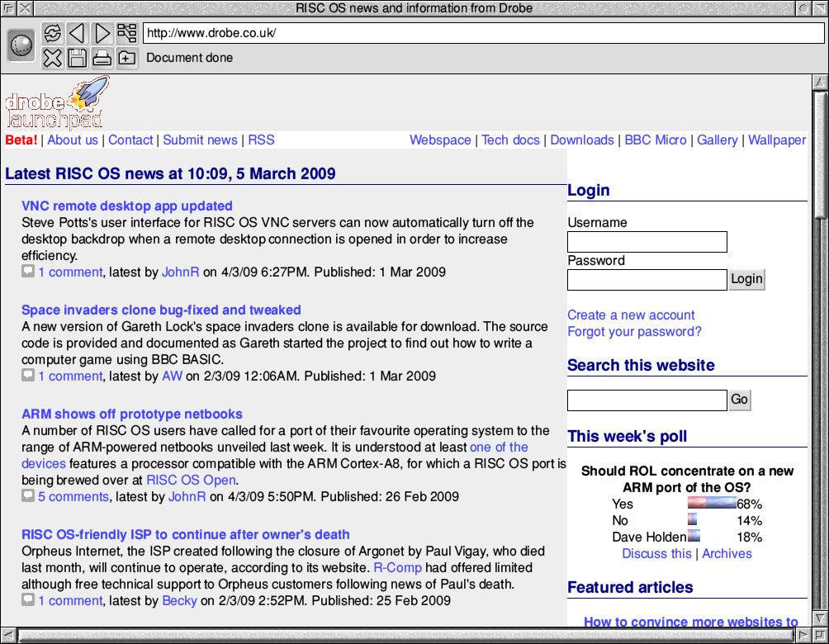This screenshot has height=644, width=829.
Task: Click the iconise button in title bar
Action: [x=803, y=8]
